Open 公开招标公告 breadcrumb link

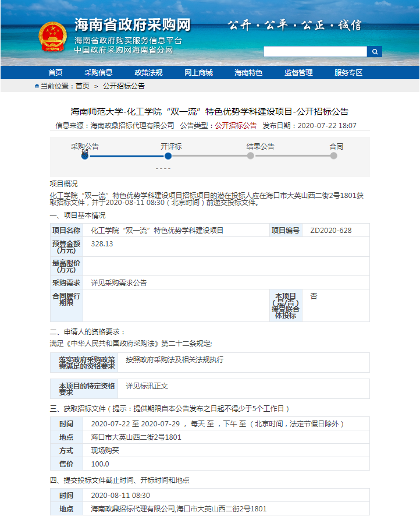coord(123,86)
